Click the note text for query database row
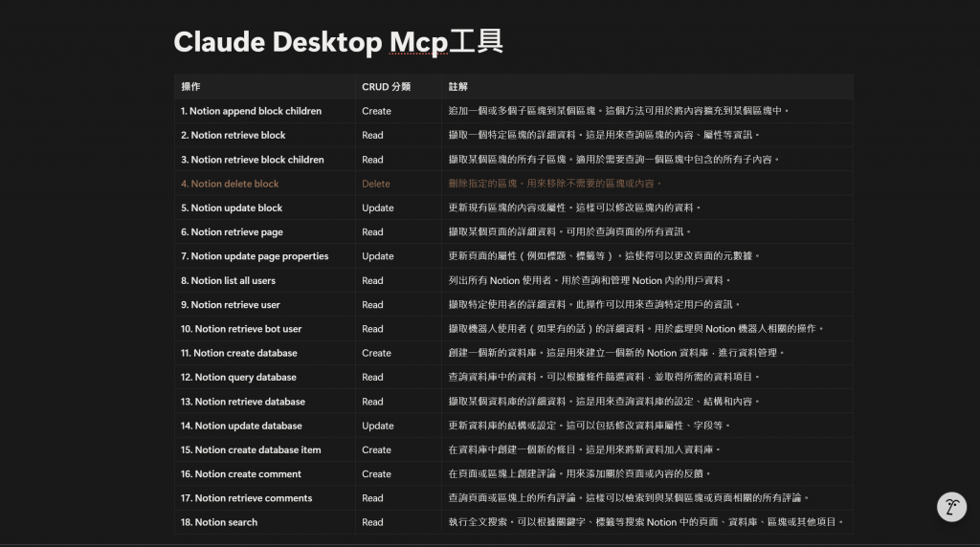Viewport: 980px width, 547px height. click(x=604, y=377)
